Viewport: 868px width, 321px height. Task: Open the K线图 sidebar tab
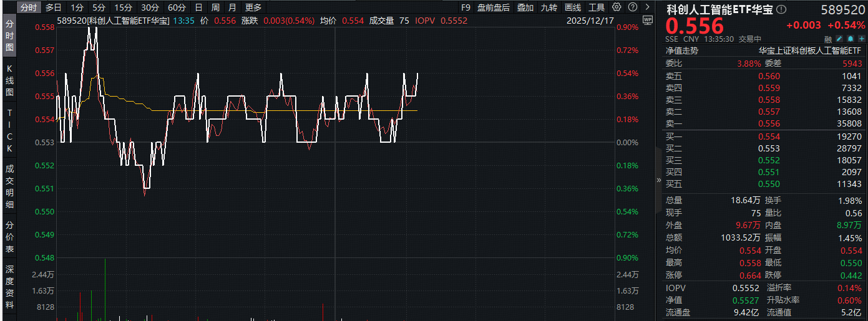pyautogui.click(x=9, y=80)
